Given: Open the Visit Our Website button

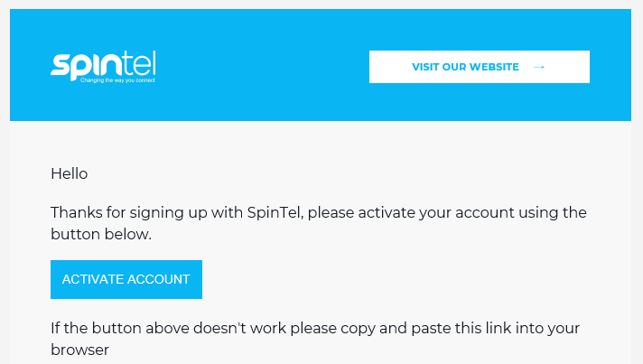Looking at the screenshot, I should click(480, 67).
